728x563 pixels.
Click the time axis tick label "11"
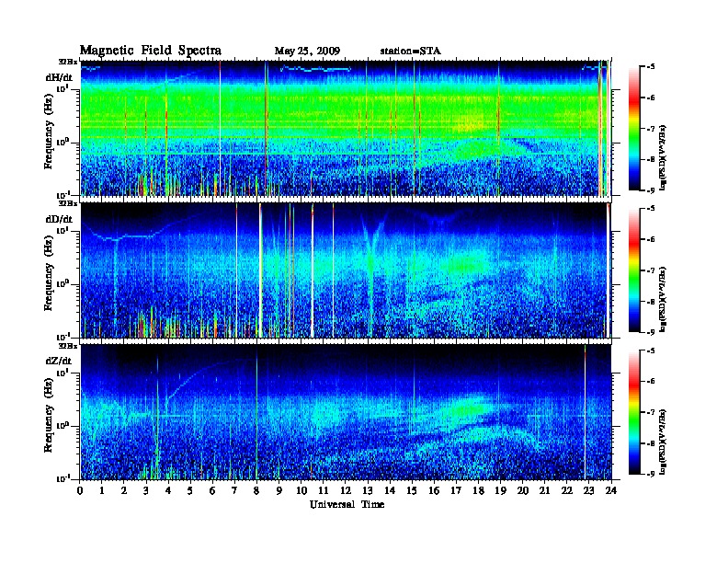(324, 490)
